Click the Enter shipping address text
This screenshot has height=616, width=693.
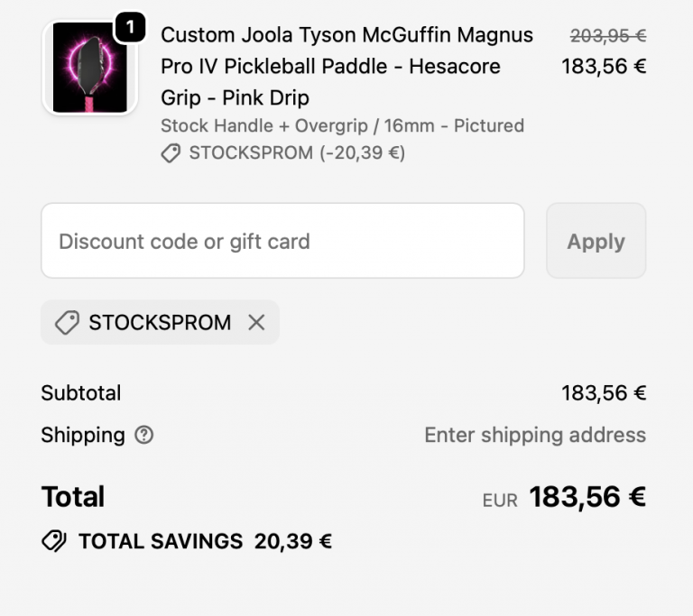(x=535, y=435)
